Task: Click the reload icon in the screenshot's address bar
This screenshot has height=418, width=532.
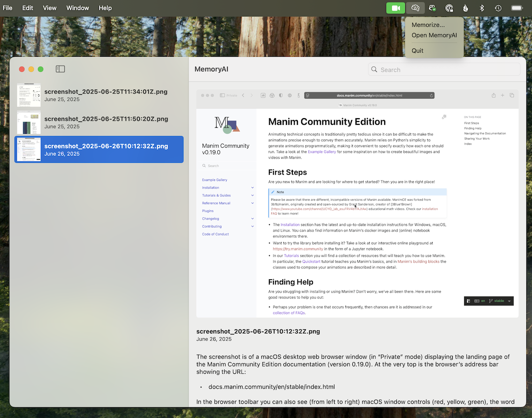Action: (x=431, y=95)
